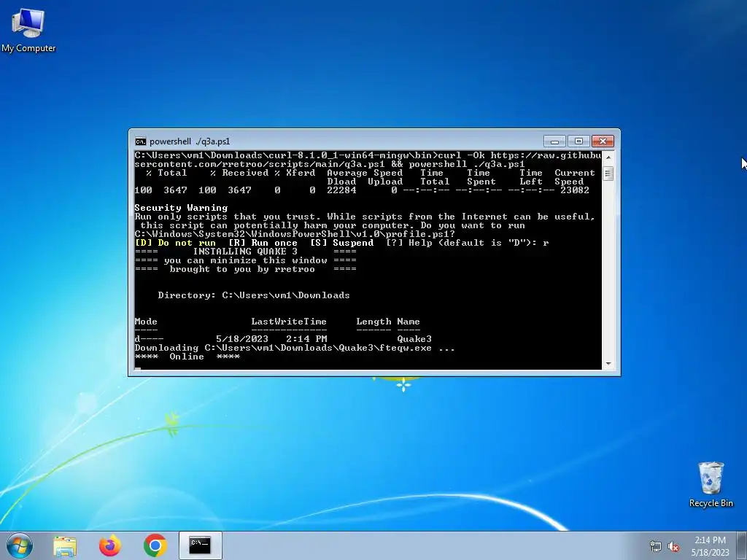Click the network status tray icon
Screen dimensions: 747x560
656,546
